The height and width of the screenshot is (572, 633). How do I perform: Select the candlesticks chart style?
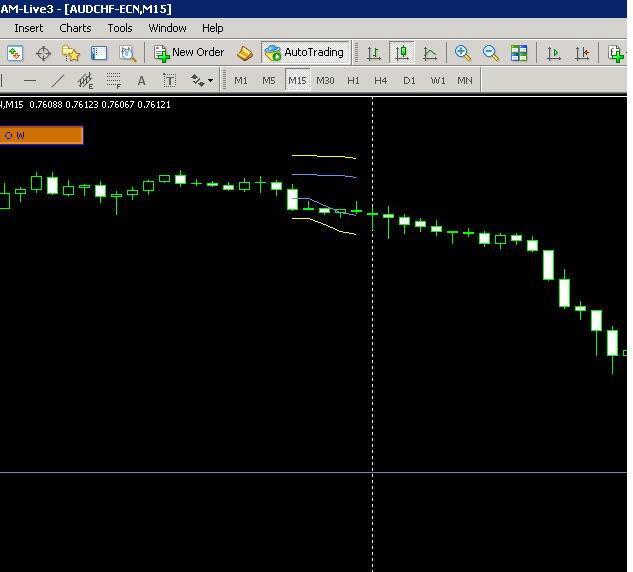[402, 53]
